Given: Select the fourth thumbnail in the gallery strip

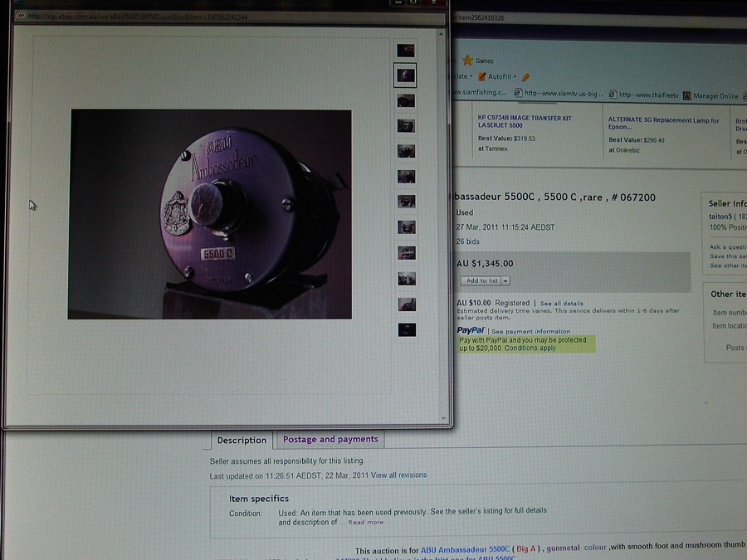Looking at the screenshot, I should [x=406, y=126].
